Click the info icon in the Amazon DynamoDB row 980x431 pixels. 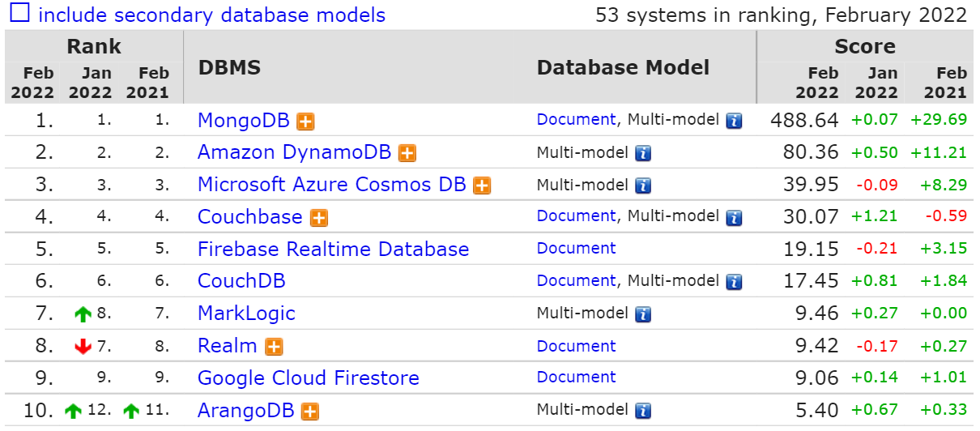(x=643, y=153)
